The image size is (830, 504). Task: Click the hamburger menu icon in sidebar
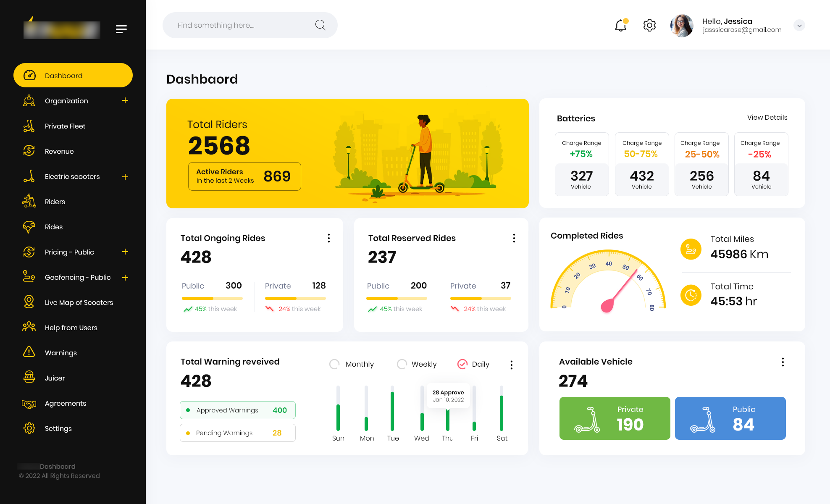pos(121,29)
